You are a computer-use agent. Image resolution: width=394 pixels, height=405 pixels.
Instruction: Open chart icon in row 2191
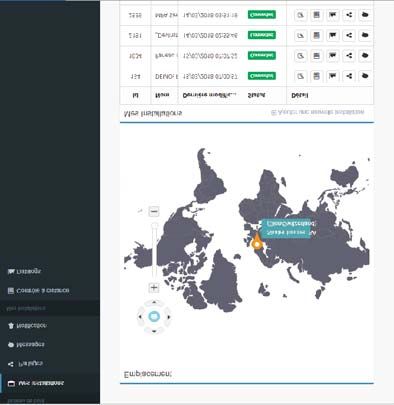click(x=300, y=35)
